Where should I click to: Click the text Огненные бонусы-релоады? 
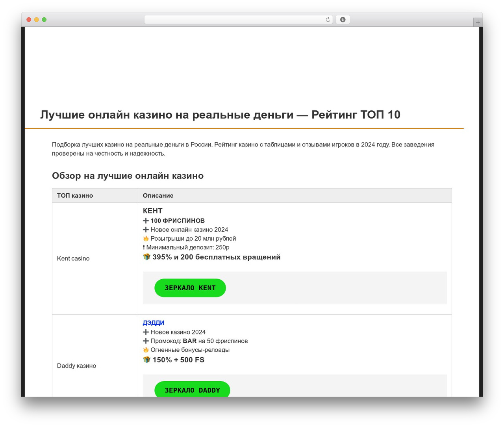pyautogui.click(x=190, y=350)
